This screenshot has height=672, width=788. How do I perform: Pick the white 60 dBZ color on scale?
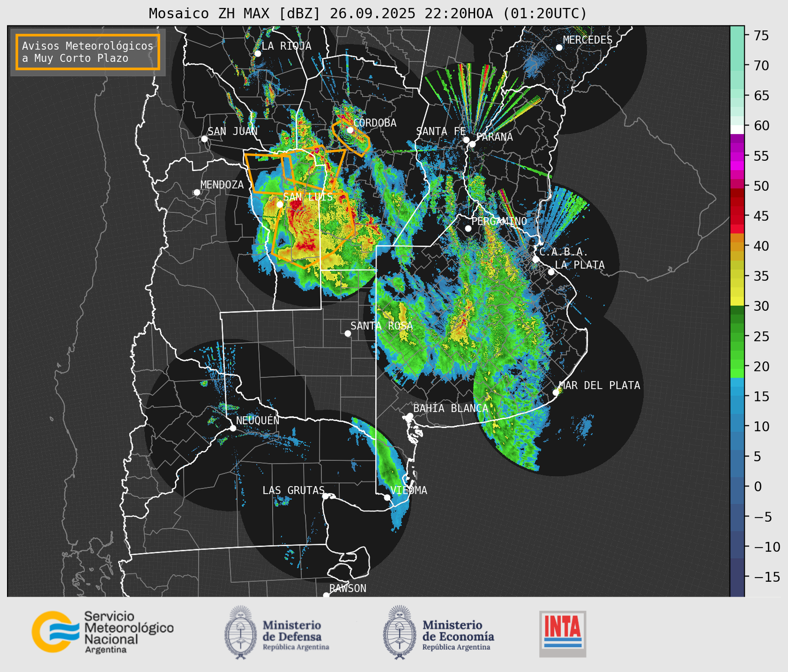pos(737,129)
